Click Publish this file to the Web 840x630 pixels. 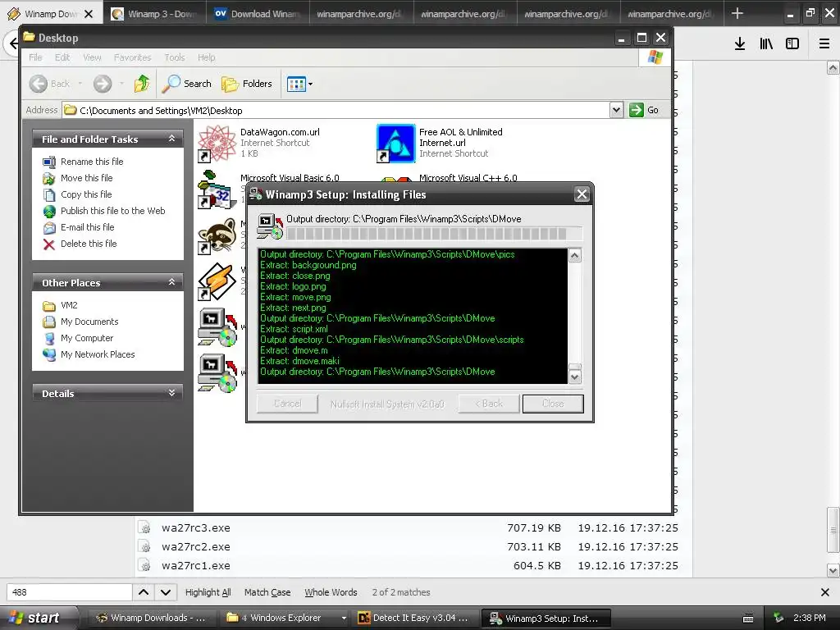112,211
